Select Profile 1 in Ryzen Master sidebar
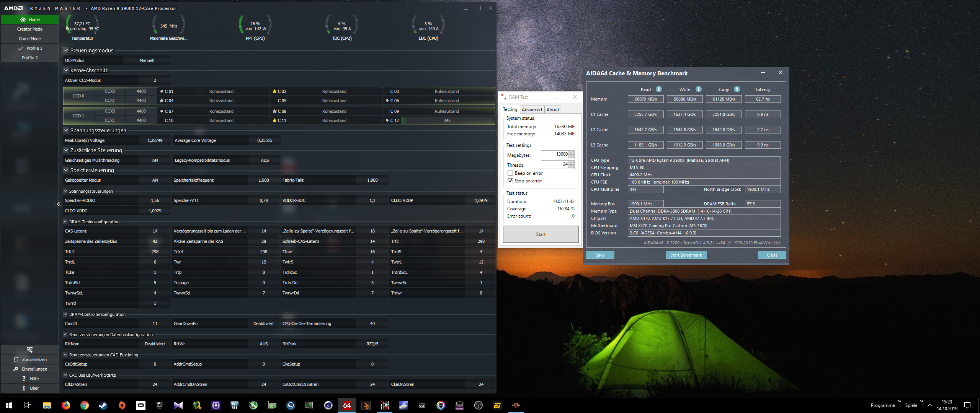This screenshot has width=980, height=413. click(x=29, y=47)
